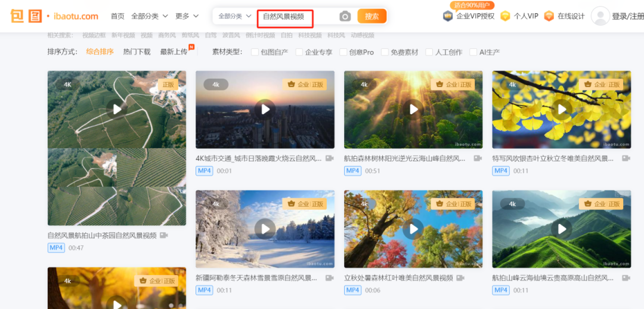Click the grey user avatar icon
This screenshot has width=644, height=309.
(x=600, y=16)
